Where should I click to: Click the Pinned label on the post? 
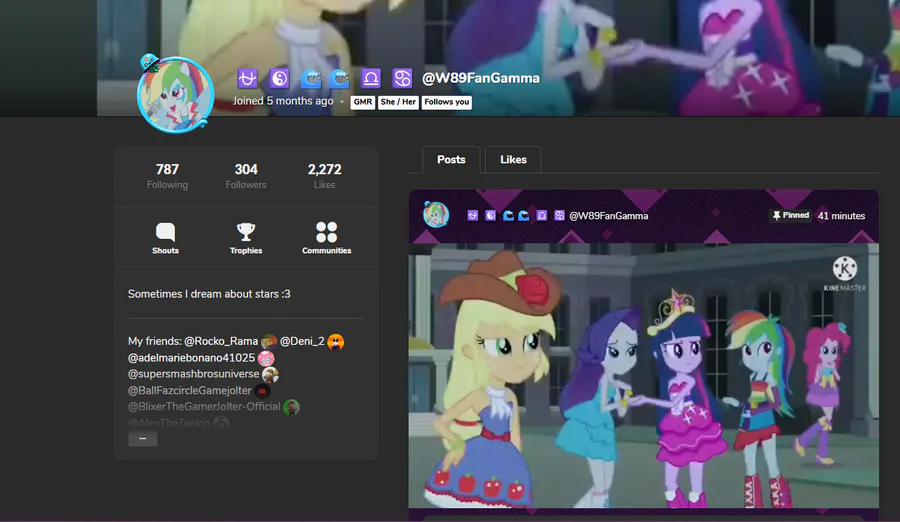coord(790,215)
